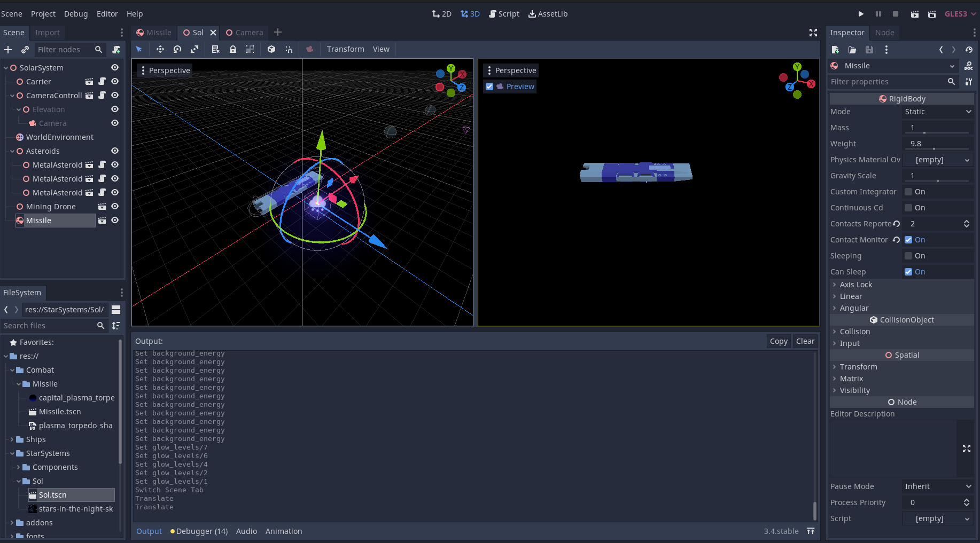
Task: Clear the output log
Action: [805, 341]
